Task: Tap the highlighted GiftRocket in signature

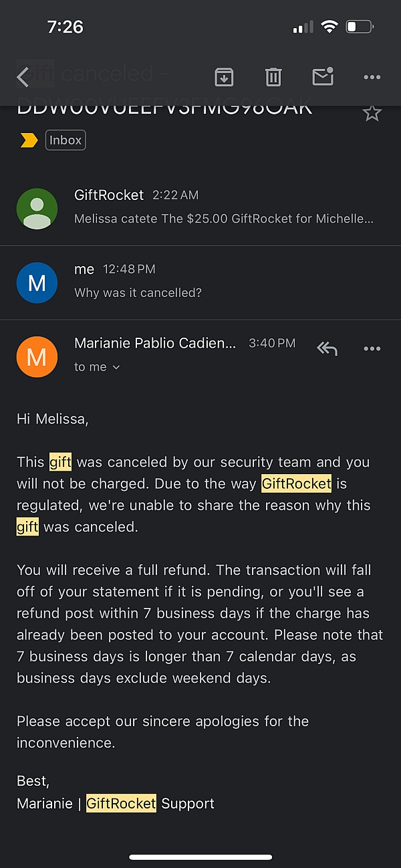Action: [x=121, y=803]
